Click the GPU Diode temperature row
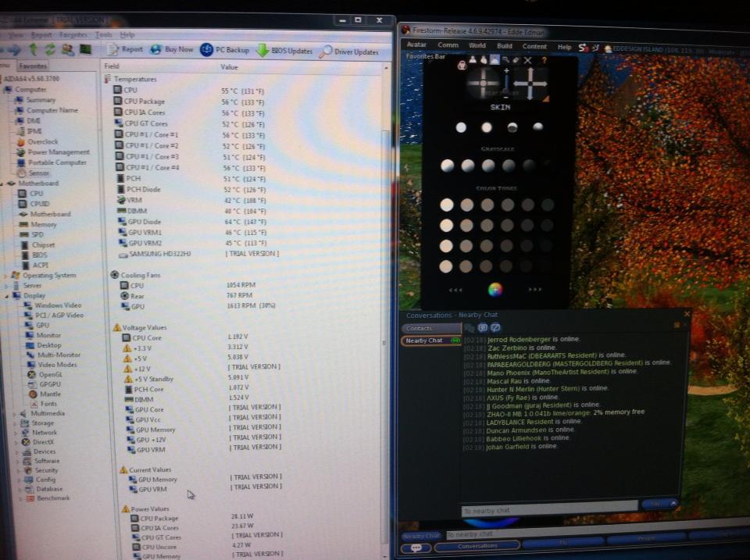 (191, 222)
